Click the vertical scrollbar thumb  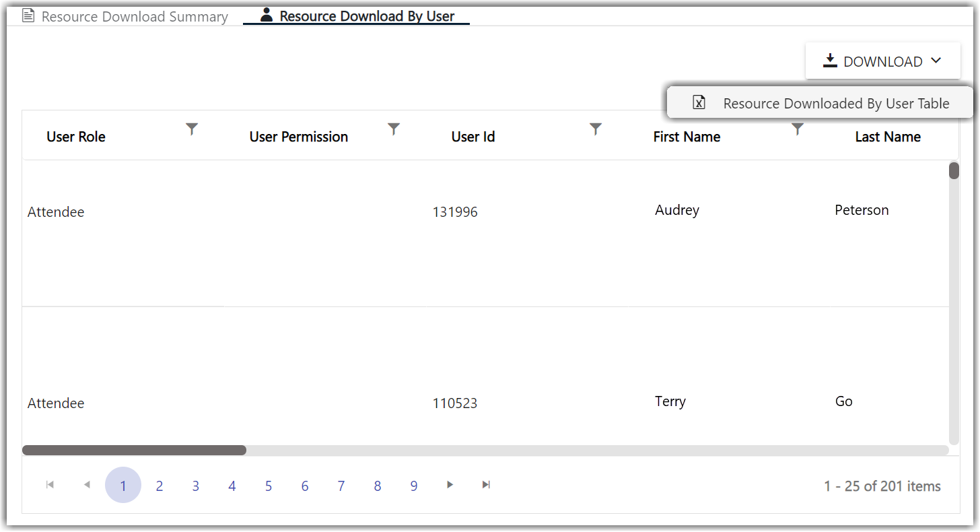coord(954,171)
